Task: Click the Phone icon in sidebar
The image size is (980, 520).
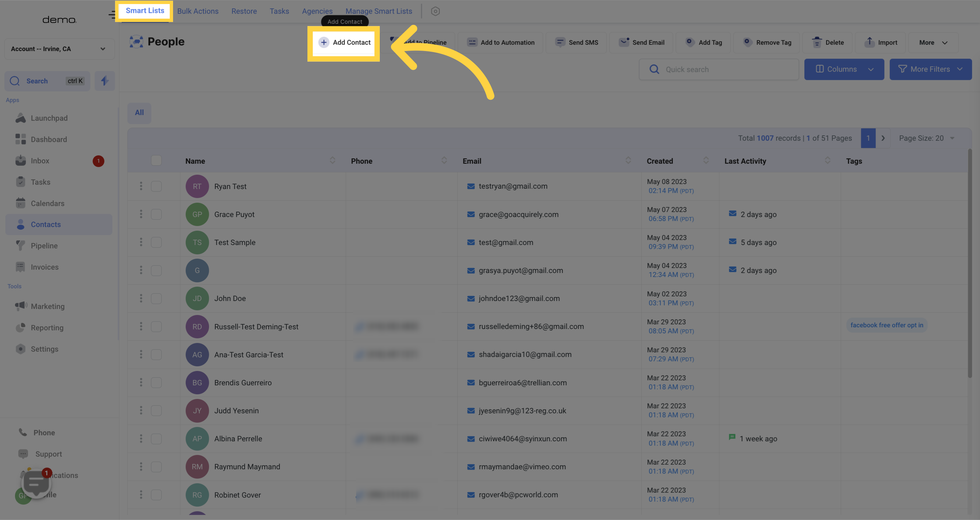Action: tap(23, 433)
